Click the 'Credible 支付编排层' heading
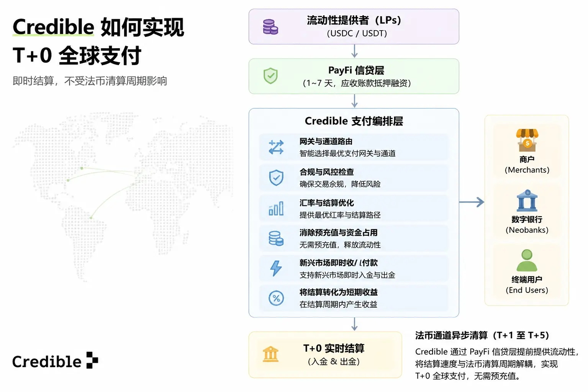Screen dimensions: 588x392 click(354, 121)
